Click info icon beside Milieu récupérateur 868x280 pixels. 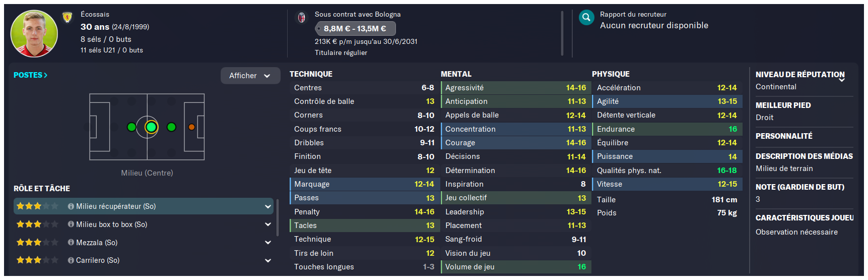click(x=71, y=206)
